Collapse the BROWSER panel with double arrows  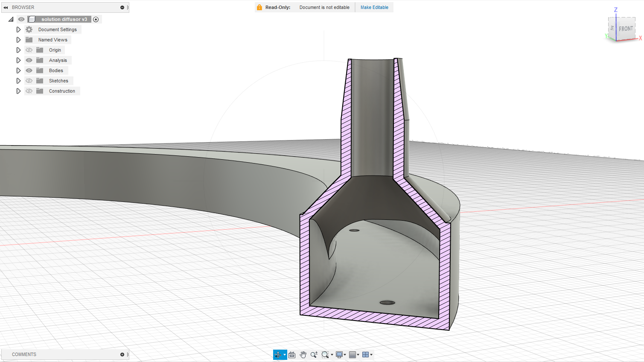6,7
